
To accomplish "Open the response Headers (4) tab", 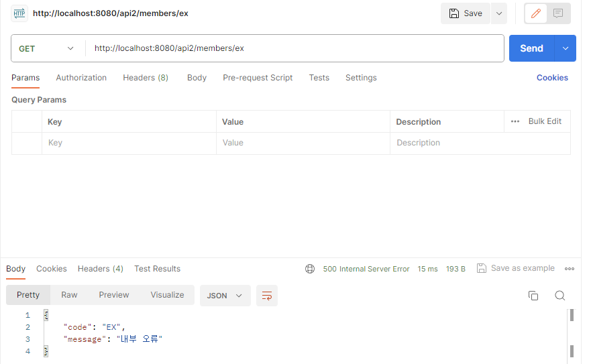I will tap(101, 269).
